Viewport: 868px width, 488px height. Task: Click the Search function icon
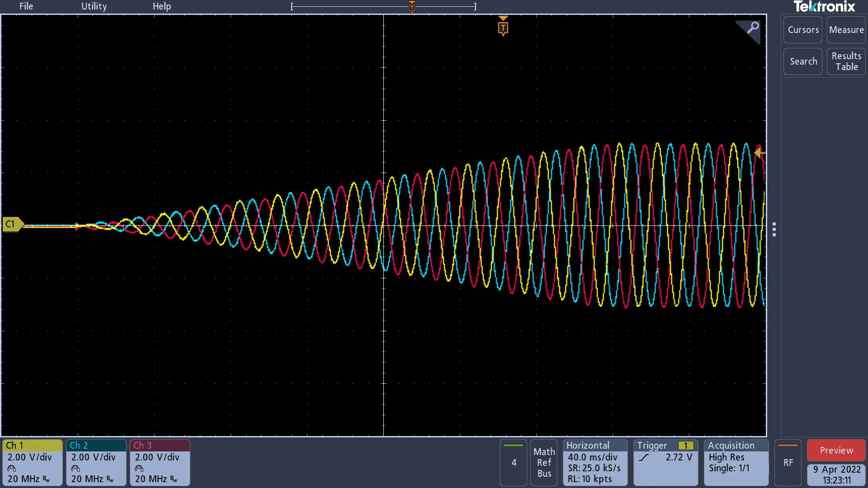(x=803, y=61)
